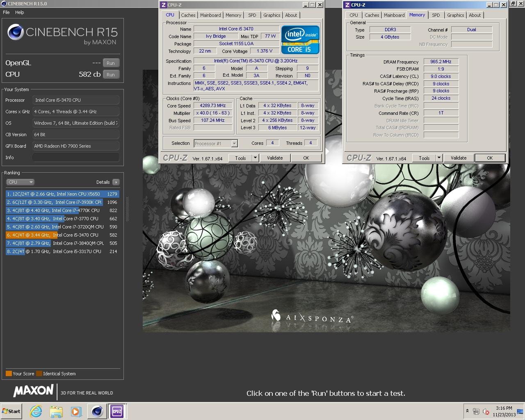
Task: Click the right CPU-Z window title icon
Action: click(347, 5)
